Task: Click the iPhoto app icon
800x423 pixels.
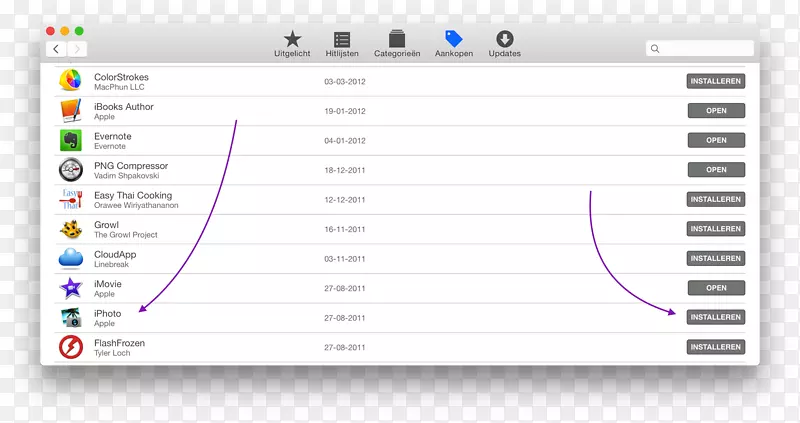Action: (71, 317)
